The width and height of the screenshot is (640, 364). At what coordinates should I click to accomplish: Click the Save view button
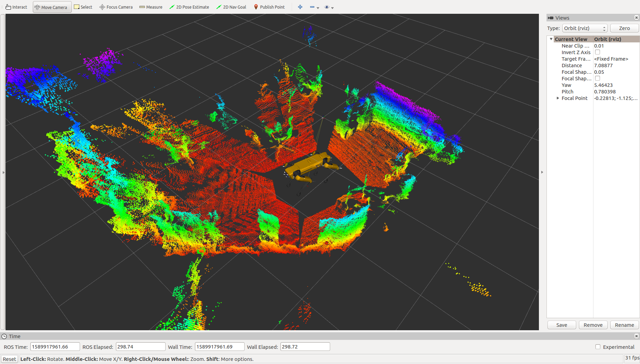[x=562, y=325]
